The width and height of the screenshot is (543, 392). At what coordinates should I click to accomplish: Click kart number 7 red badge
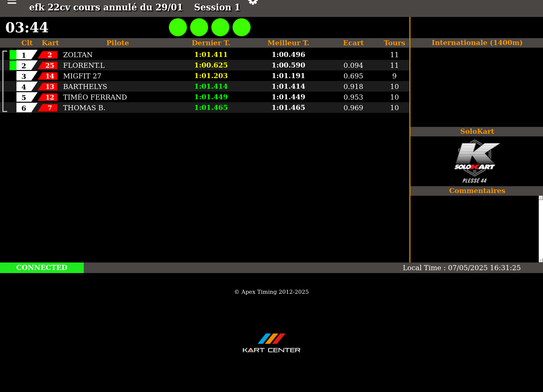pos(49,108)
